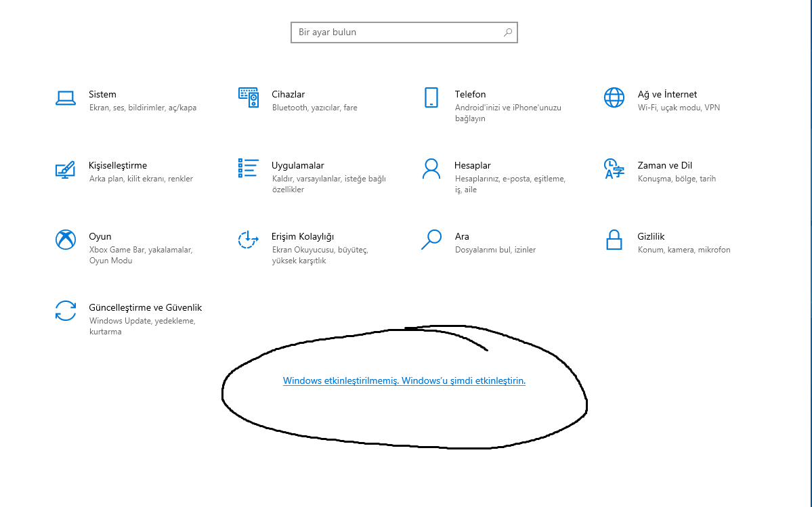
Task: Open the Güncelleştirme ve Güvenlik refresh icon
Action: (66, 311)
